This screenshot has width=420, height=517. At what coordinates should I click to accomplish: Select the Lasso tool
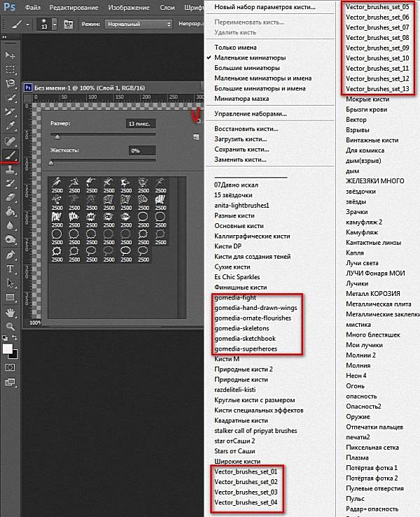pyautogui.click(x=10, y=83)
